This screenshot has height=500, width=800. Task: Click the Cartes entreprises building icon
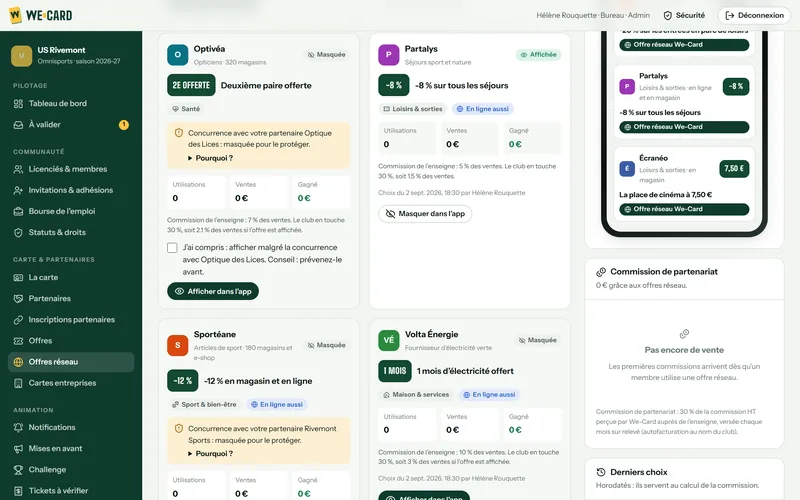pyautogui.click(x=18, y=383)
